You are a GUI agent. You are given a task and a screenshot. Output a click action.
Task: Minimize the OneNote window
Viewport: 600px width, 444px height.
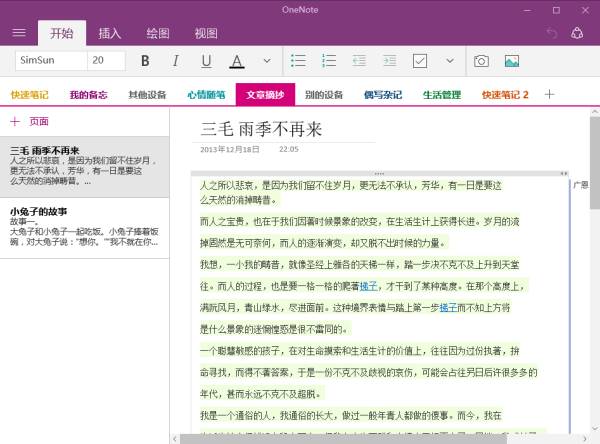click(x=527, y=10)
